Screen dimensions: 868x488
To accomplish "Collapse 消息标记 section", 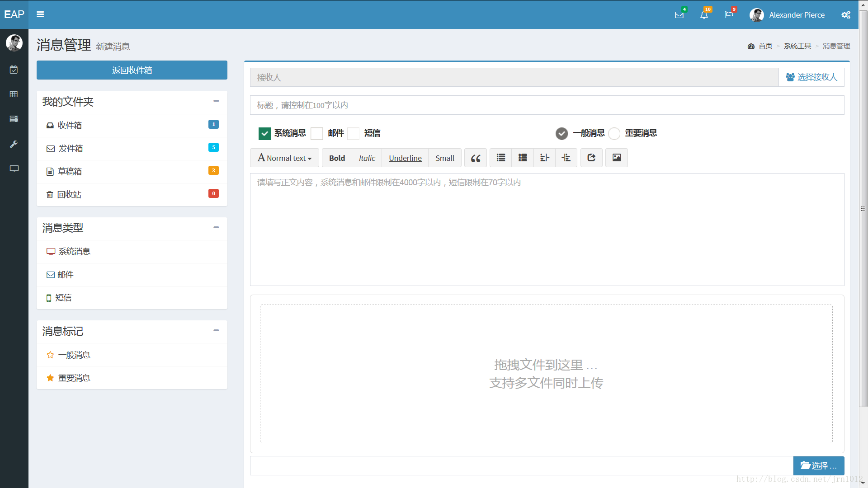I will point(217,331).
